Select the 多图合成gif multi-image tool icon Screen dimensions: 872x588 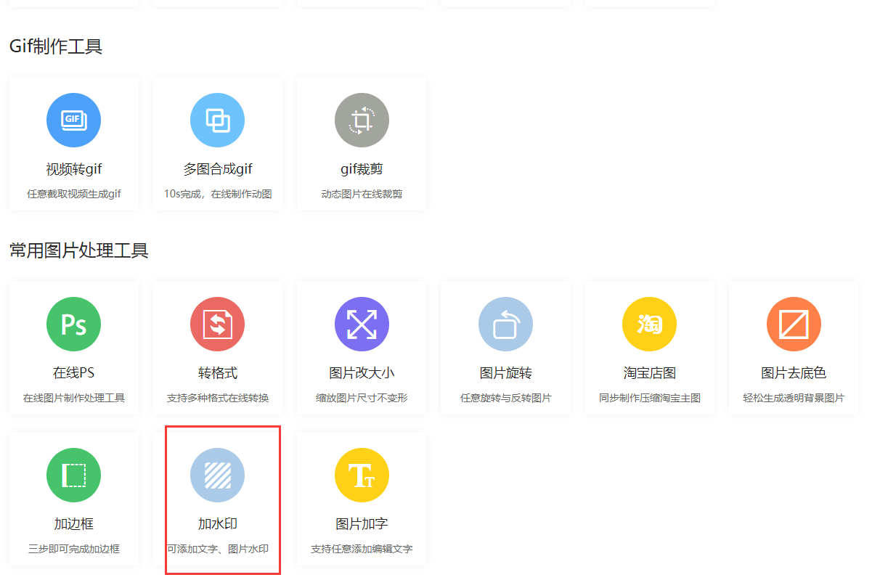(x=217, y=120)
